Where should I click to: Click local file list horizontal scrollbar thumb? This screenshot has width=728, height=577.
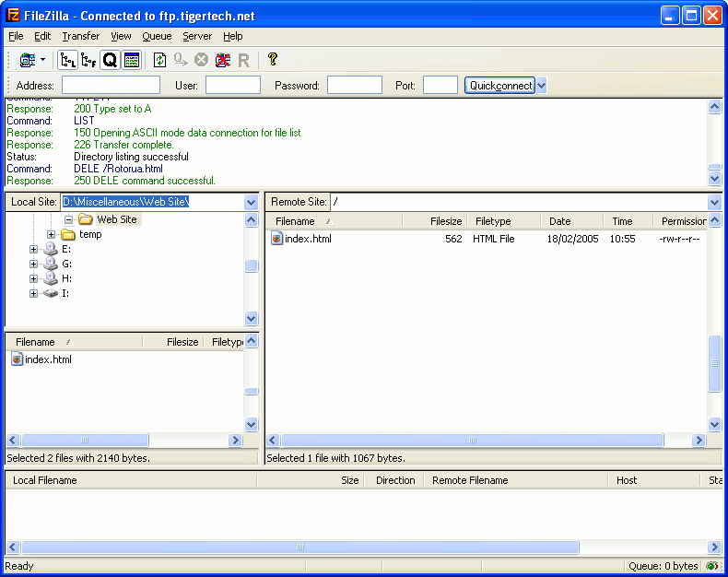tap(85, 440)
